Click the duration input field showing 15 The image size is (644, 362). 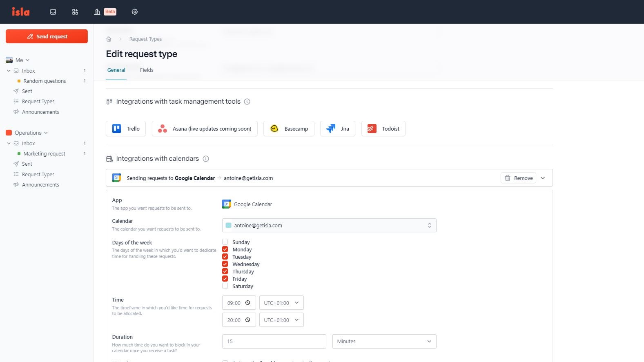pyautogui.click(x=274, y=341)
